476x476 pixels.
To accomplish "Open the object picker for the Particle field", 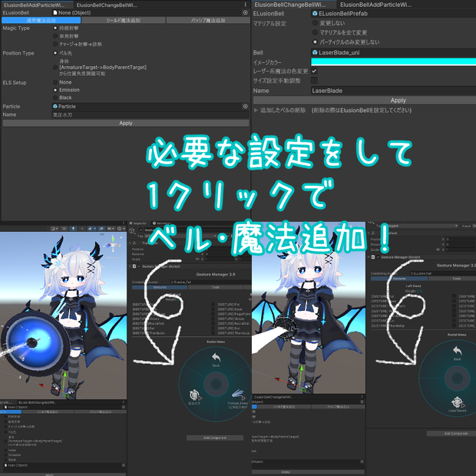I will 245,106.
